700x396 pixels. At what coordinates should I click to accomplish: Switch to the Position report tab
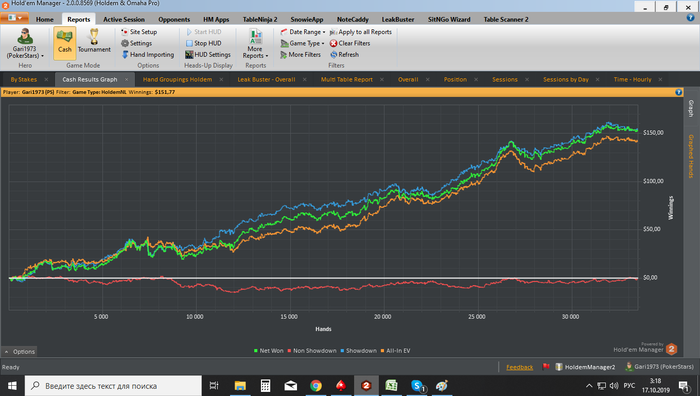pyautogui.click(x=455, y=79)
